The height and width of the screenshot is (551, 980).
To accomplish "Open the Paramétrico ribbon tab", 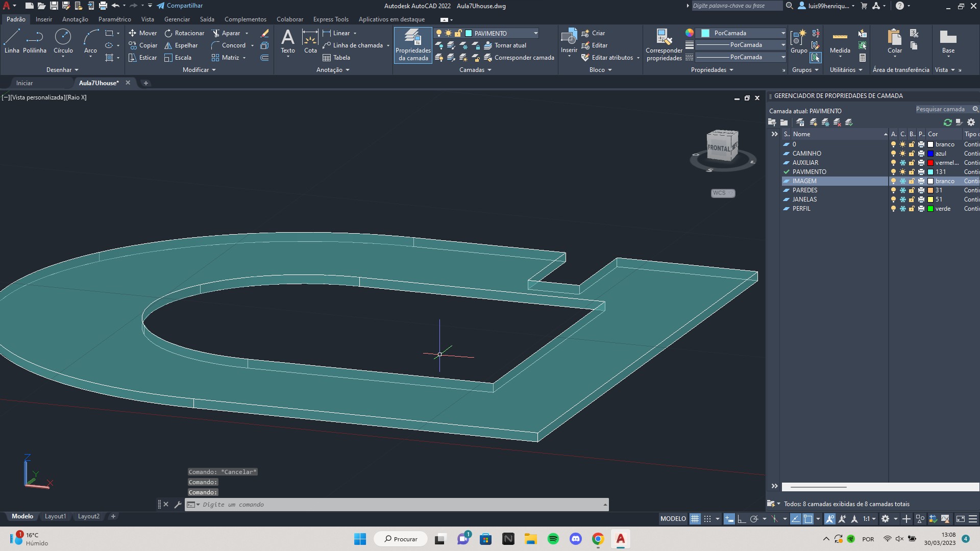I will [x=114, y=19].
